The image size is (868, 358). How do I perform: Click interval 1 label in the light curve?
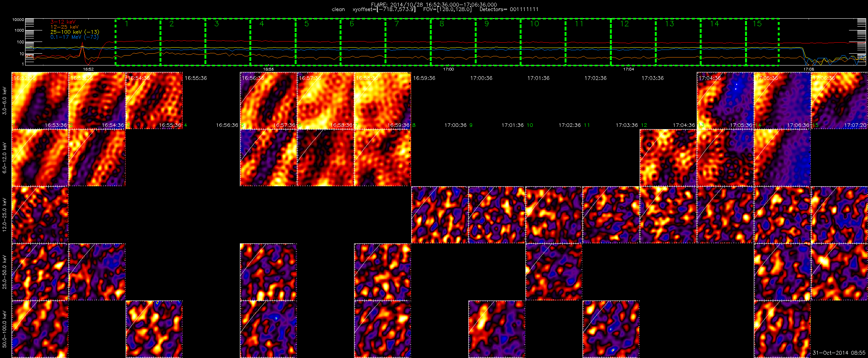coord(126,24)
